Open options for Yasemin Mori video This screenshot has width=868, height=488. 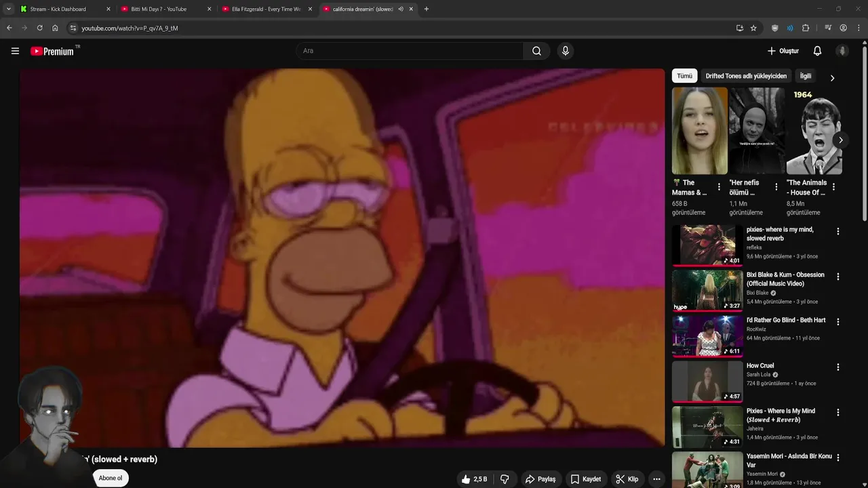[837, 457]
